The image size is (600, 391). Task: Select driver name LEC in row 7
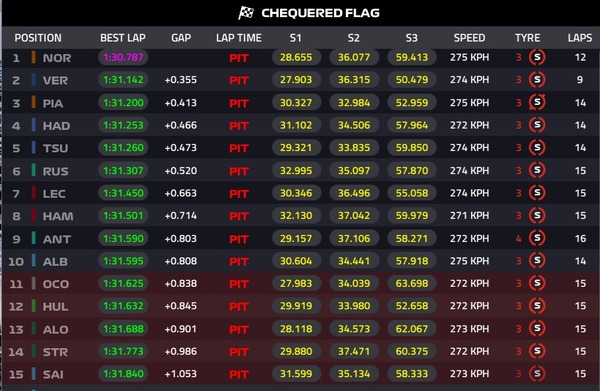click(x=54, y=194)
